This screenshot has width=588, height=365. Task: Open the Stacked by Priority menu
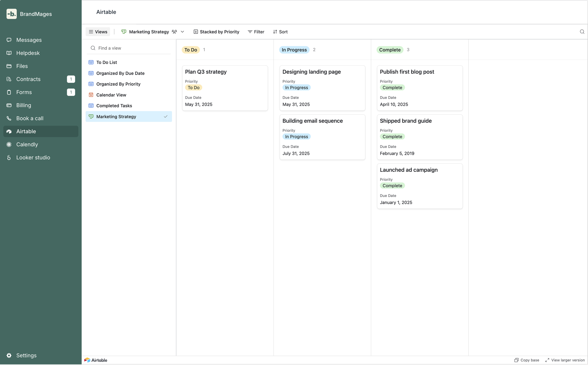(216, 32)
